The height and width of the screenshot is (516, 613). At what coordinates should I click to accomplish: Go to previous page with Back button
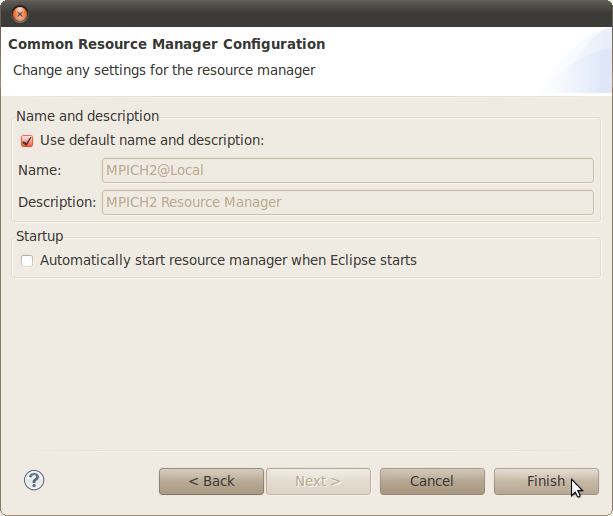(212, 482)
